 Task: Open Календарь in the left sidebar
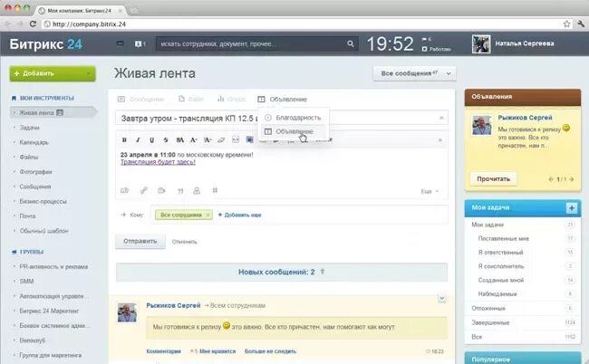point(34,142)
